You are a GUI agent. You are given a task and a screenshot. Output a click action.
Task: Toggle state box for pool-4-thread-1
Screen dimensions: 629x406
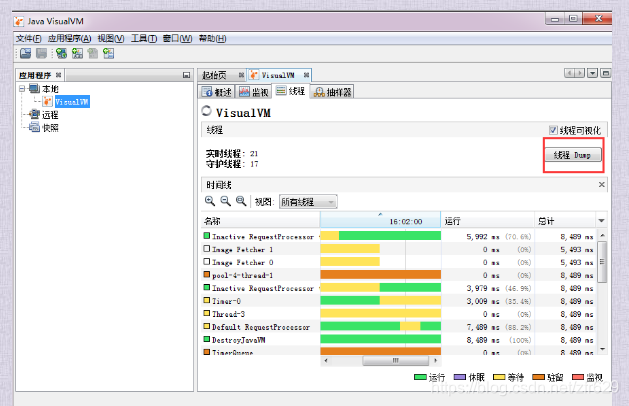(x=207, y=274)
